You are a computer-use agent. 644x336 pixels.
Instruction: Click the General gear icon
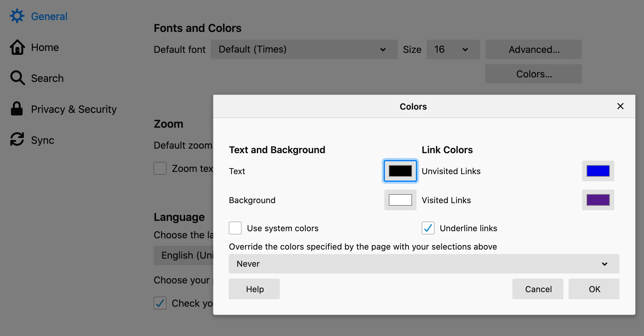click(x=17, y=16)
